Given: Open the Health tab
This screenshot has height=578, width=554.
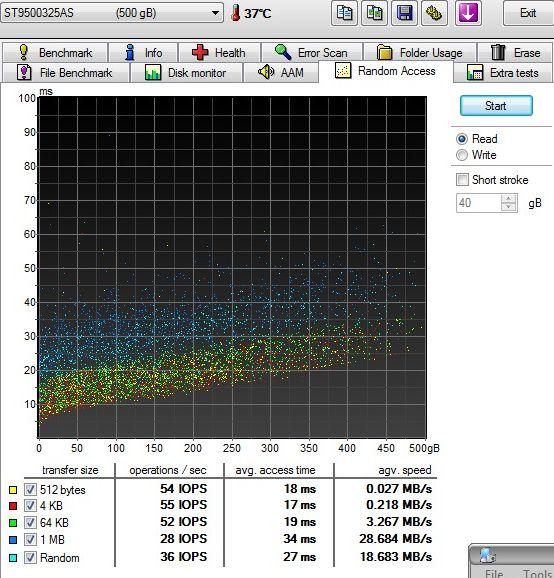Looking at the screenshot, I should pyautogui.click(x=220, y=53).
